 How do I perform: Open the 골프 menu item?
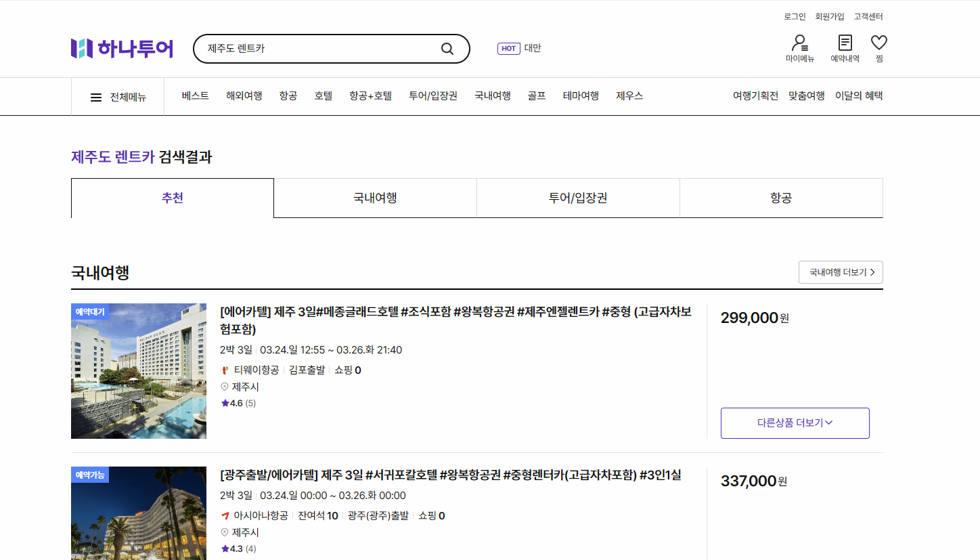tap(536, 95)
